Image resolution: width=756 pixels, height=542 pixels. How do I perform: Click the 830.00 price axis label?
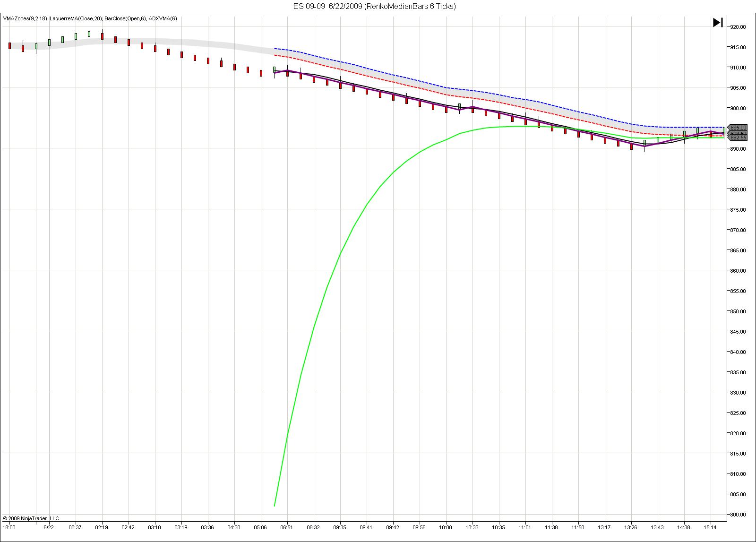click(x=738, y=393)
